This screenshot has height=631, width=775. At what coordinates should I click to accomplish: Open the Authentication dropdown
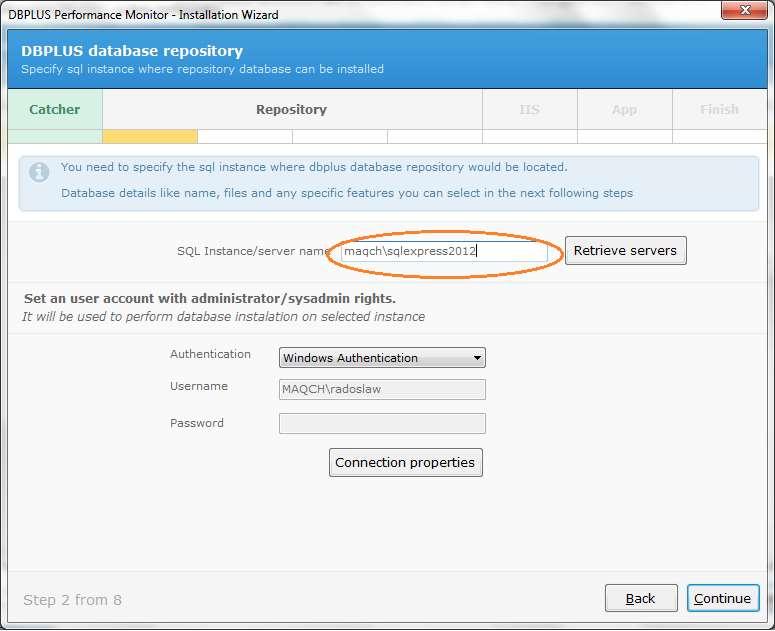pyautogui.click(x=382, y=358)
